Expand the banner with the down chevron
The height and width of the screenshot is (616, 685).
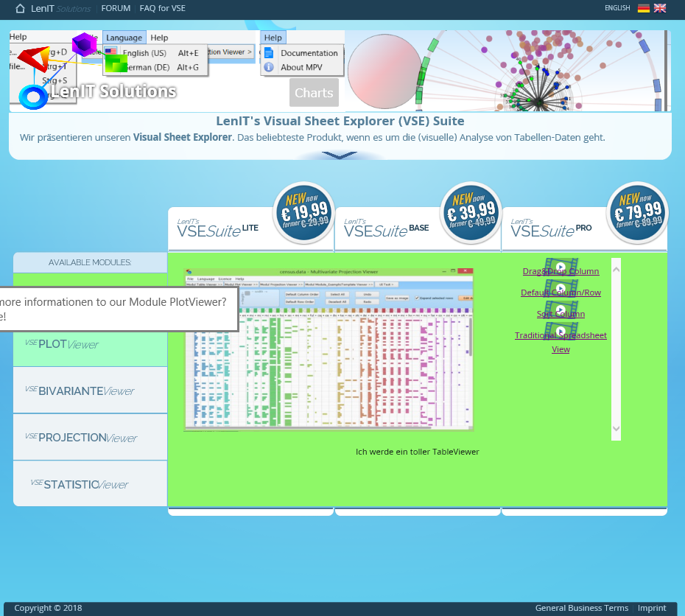coord(340,155)
